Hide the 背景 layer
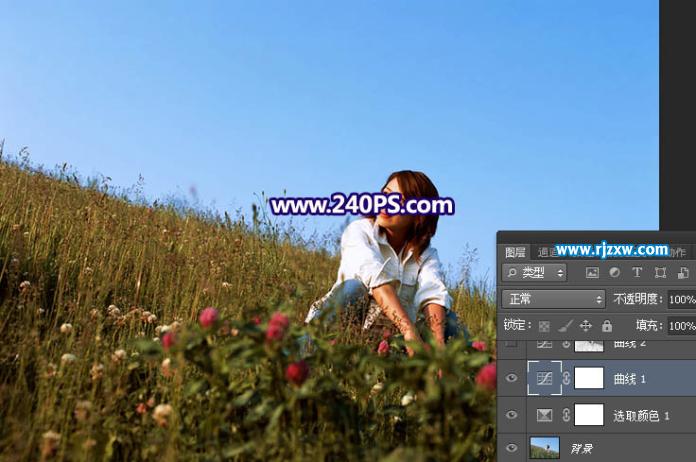696x462 pixels. 512,448
